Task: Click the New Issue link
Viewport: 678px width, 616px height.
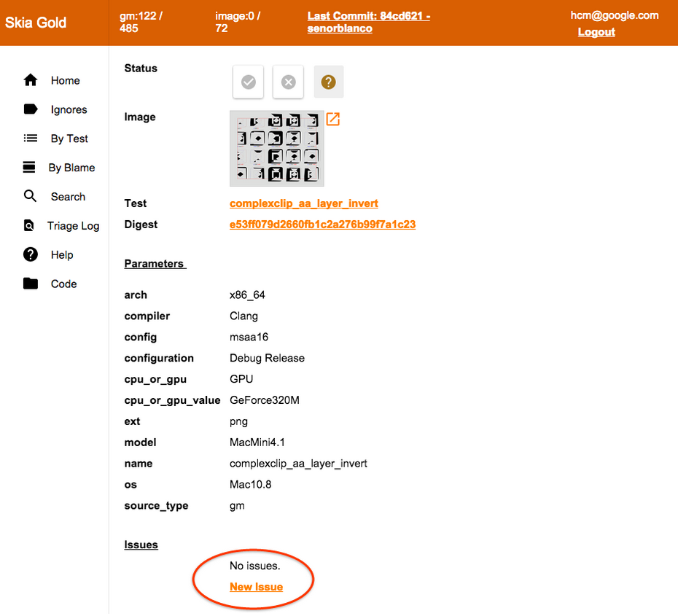Action: point(256,587)
